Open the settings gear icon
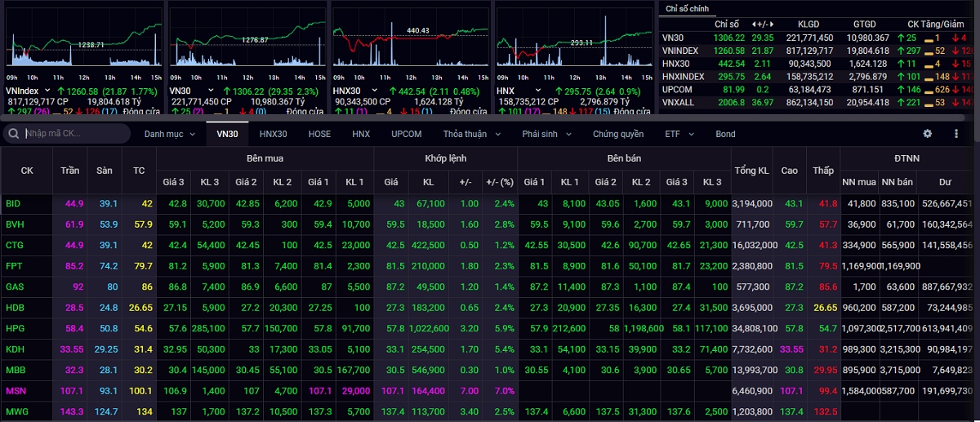The width and height of the screenshot is (980, 422). coord(927,134)
